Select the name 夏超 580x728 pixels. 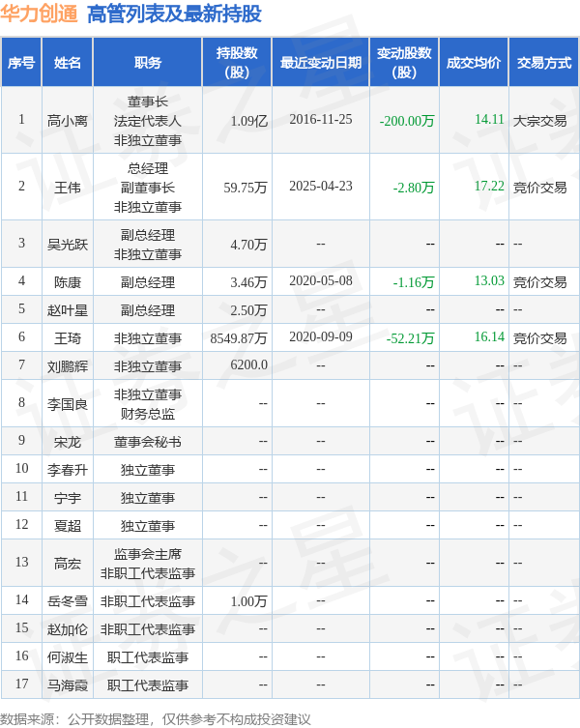68,526
